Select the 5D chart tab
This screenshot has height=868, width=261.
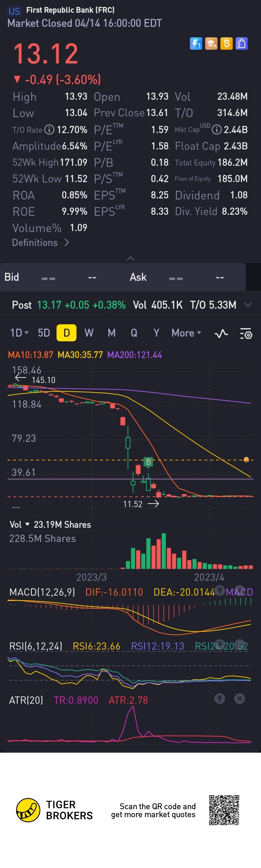(x=44, y=333)
